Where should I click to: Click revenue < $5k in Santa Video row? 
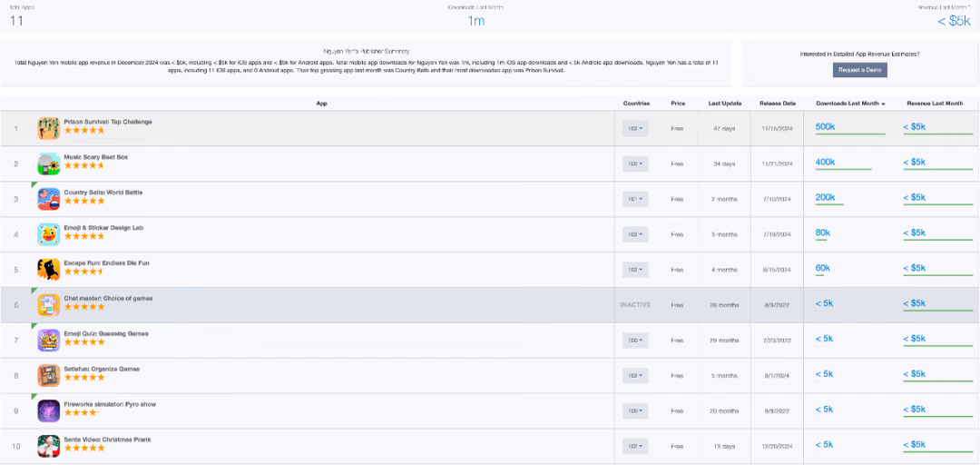coord(915,444)
